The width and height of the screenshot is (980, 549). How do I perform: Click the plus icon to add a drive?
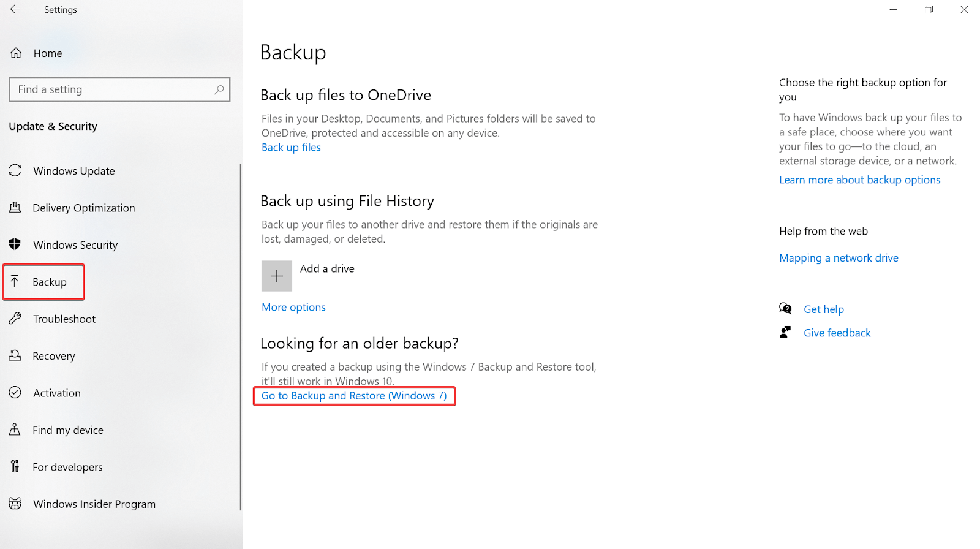click(x=277, y=276)
